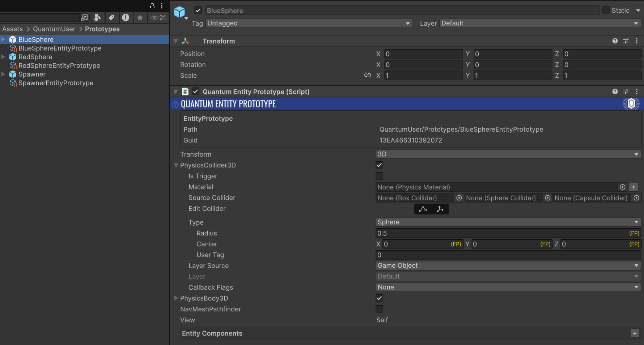Click the search by type icon

pos(97,17)
